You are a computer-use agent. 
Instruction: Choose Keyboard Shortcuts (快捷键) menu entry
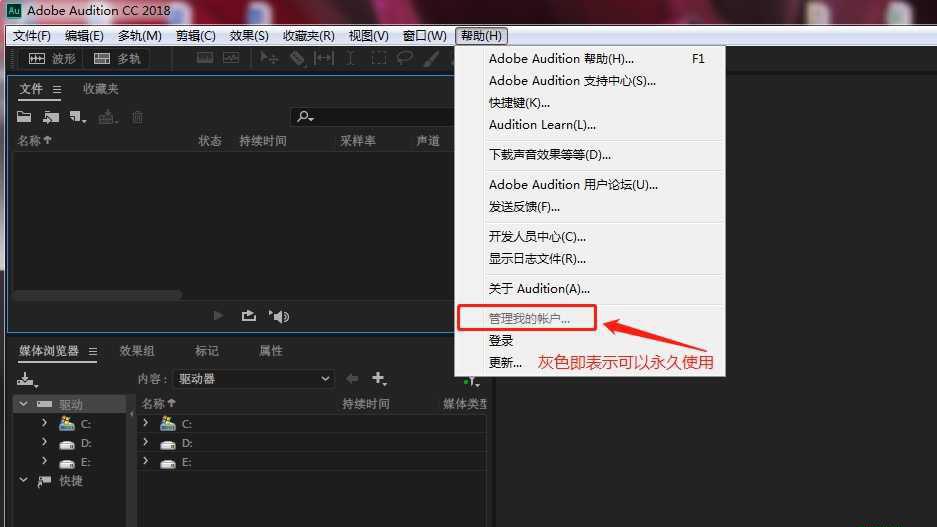tap(590, 102)
